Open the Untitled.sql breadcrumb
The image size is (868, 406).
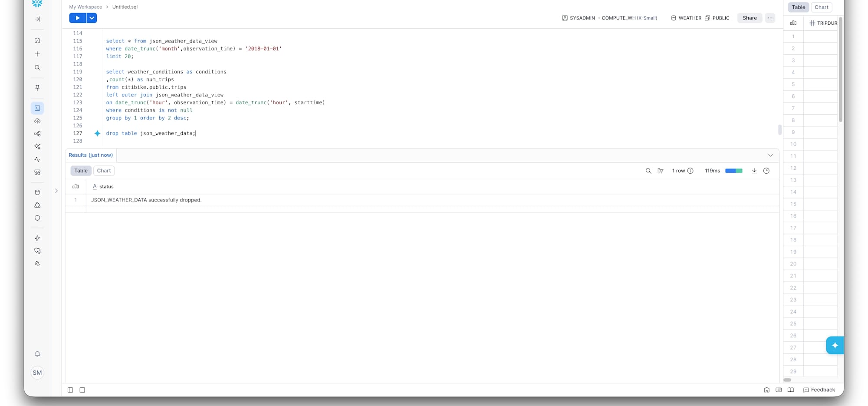point(125,7)
